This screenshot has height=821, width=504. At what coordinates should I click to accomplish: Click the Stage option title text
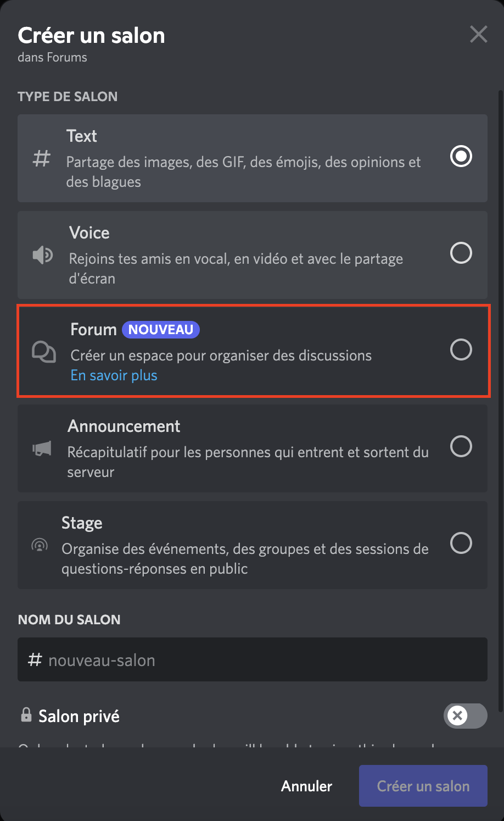pyautogui.click(x=82, y=523)
